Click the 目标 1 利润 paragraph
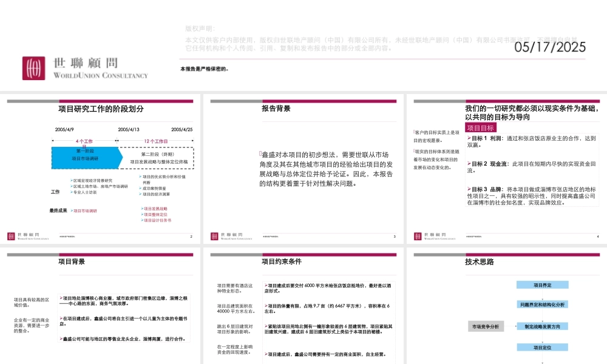This screenshot has height=364, width=607. 531,141
